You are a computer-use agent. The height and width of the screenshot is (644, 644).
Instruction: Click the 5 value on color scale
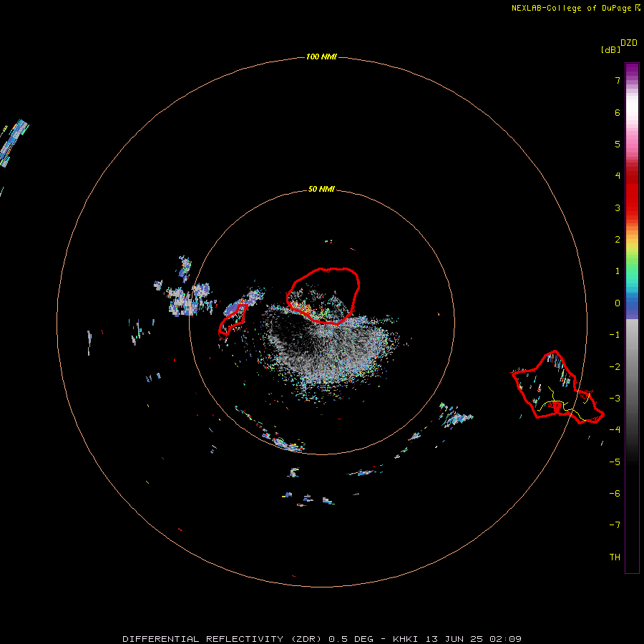pos(618,144)
